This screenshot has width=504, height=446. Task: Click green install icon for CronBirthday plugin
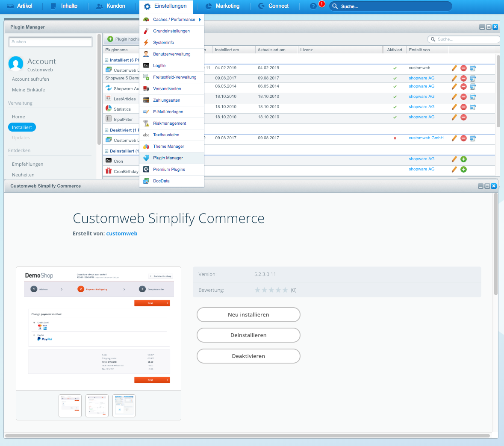[x=463, y=169]
